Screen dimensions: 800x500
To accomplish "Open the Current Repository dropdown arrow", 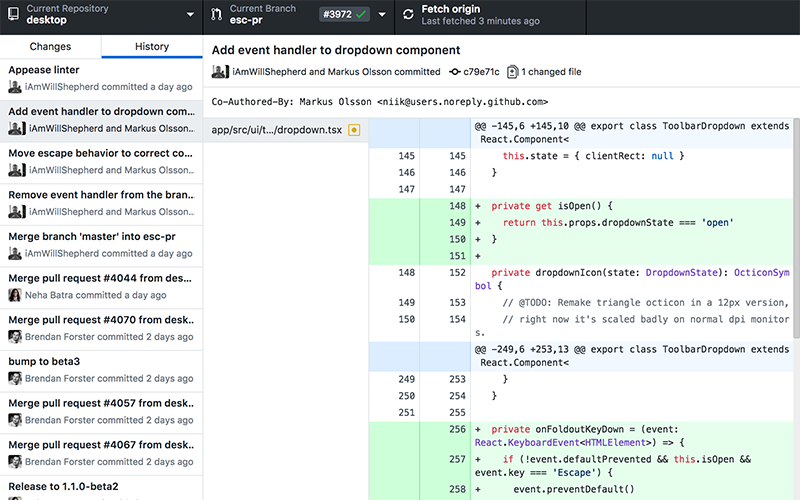I will pyautogui.click(x=190, y=14).
